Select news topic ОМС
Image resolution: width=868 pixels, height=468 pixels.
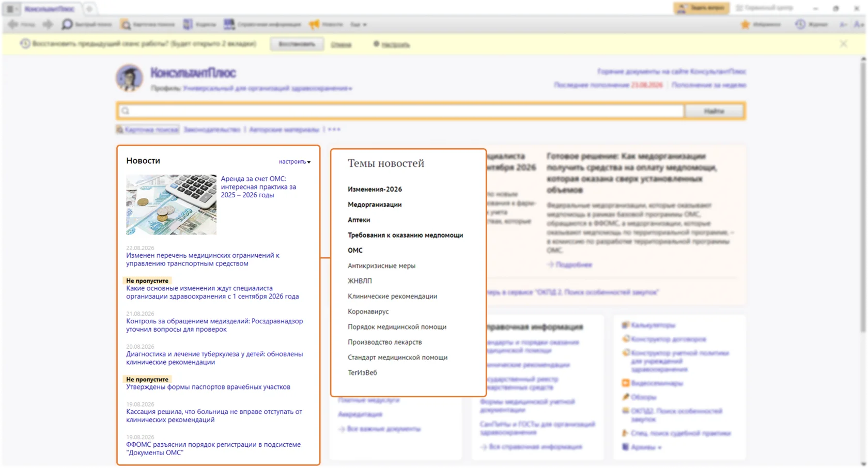point(355,250)
